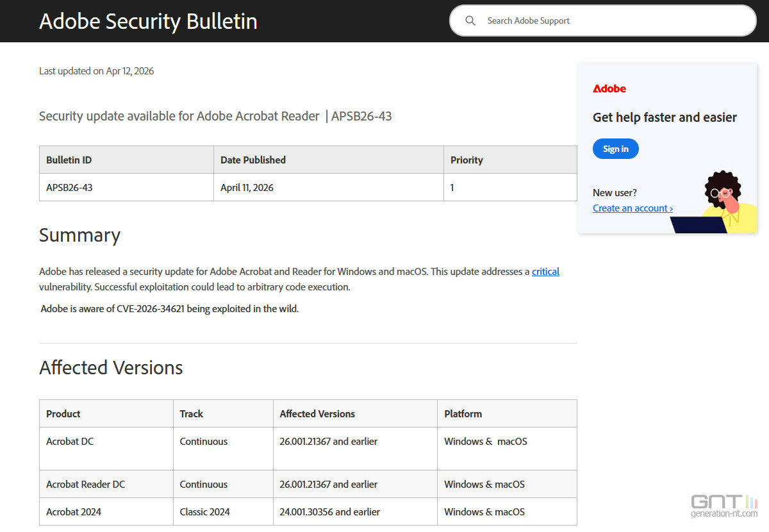
Task: Click the magnifying glass search icon
Action: pos(470,21)
